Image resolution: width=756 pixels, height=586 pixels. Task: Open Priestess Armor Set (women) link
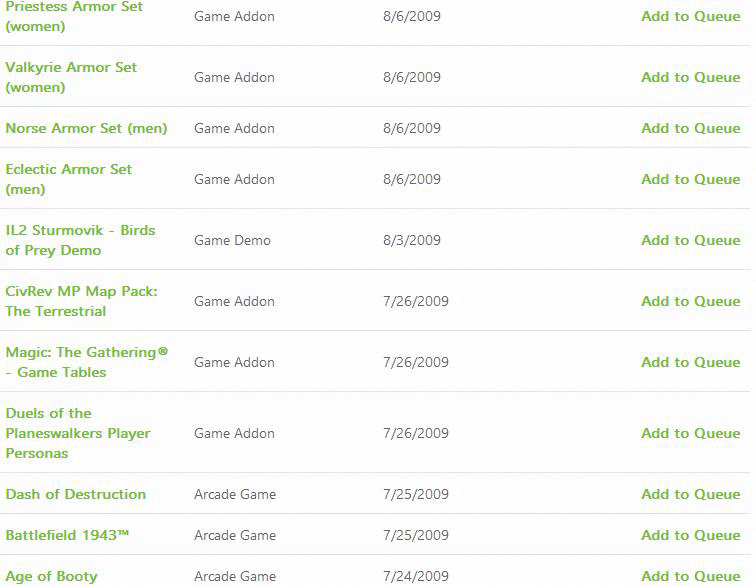(x=74, y=16)
